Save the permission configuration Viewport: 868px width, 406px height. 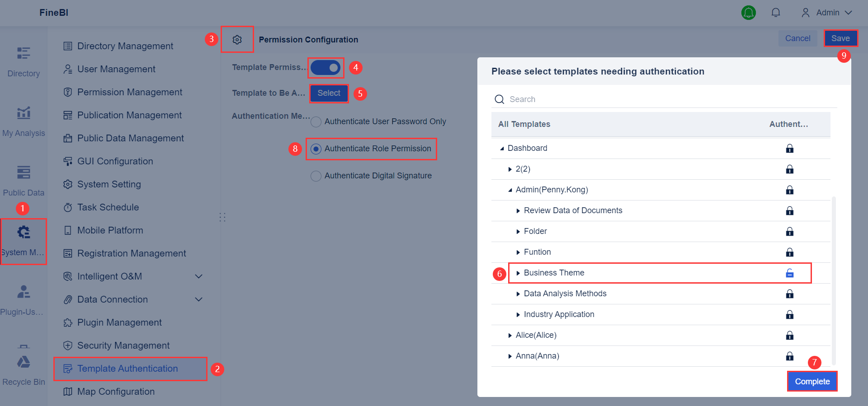840,38
